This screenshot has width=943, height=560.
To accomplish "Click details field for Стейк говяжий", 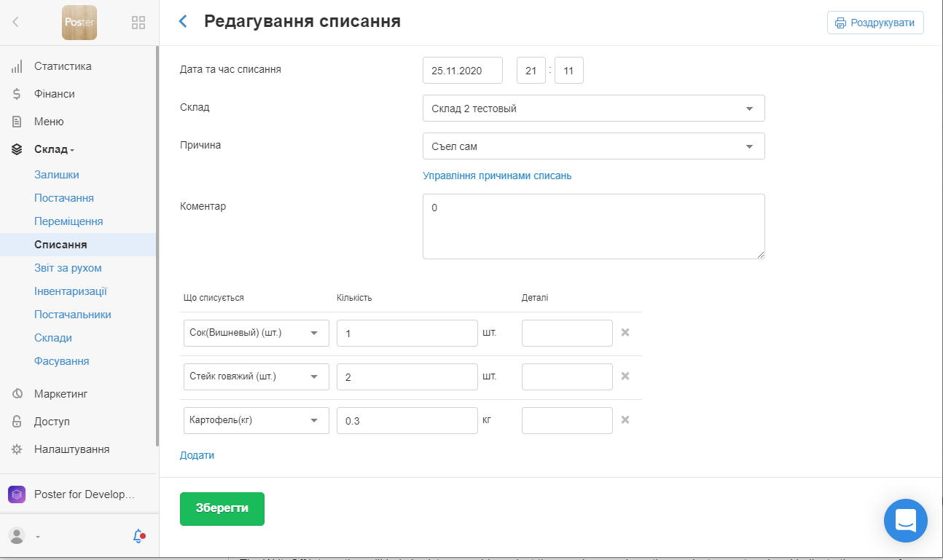I will 567,376.
